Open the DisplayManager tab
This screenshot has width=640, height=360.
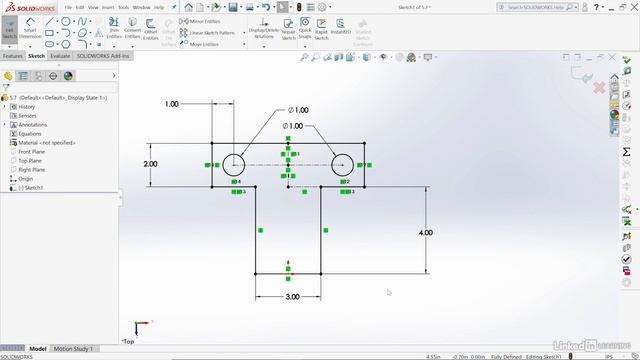tap(68, 76)
